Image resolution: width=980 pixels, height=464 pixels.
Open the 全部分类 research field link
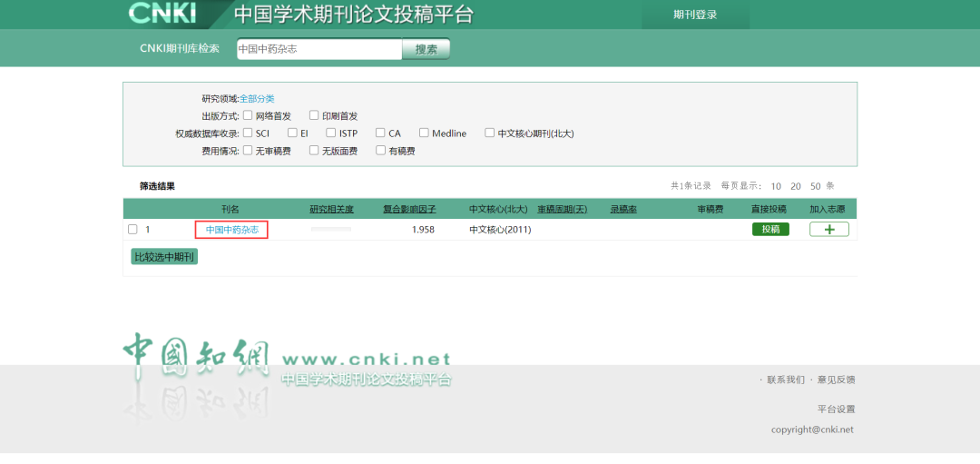(257, 99)
